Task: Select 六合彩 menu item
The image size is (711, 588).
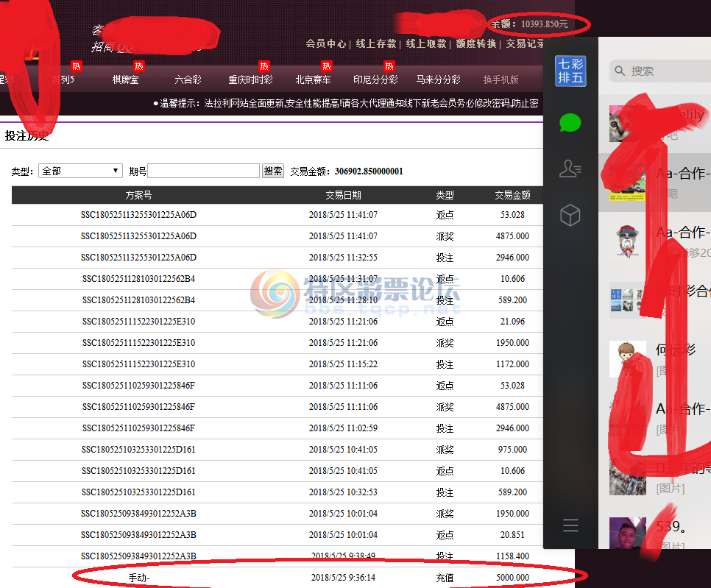Action: pos(188,79)
